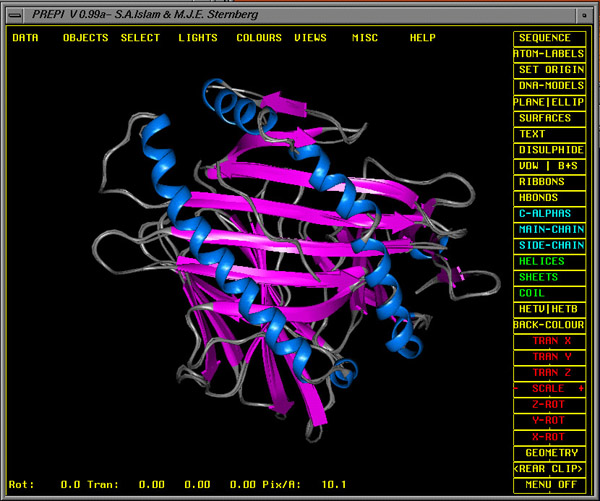Toggle MAIN-CHAIN display
Viewport: 600px width, 501px height.
552,229
